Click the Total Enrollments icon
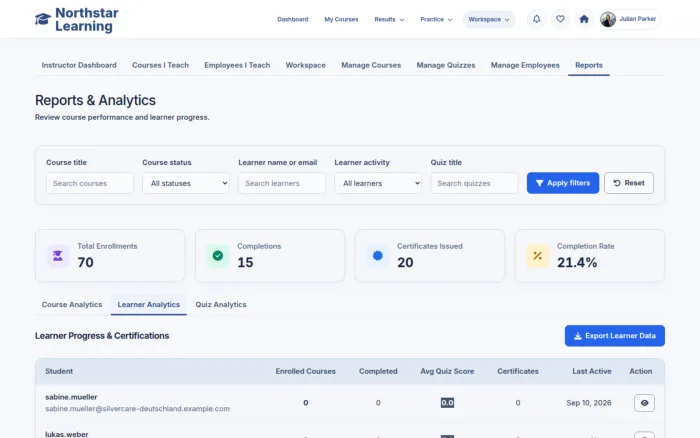700x438 pixels. [x=58, y=256]
